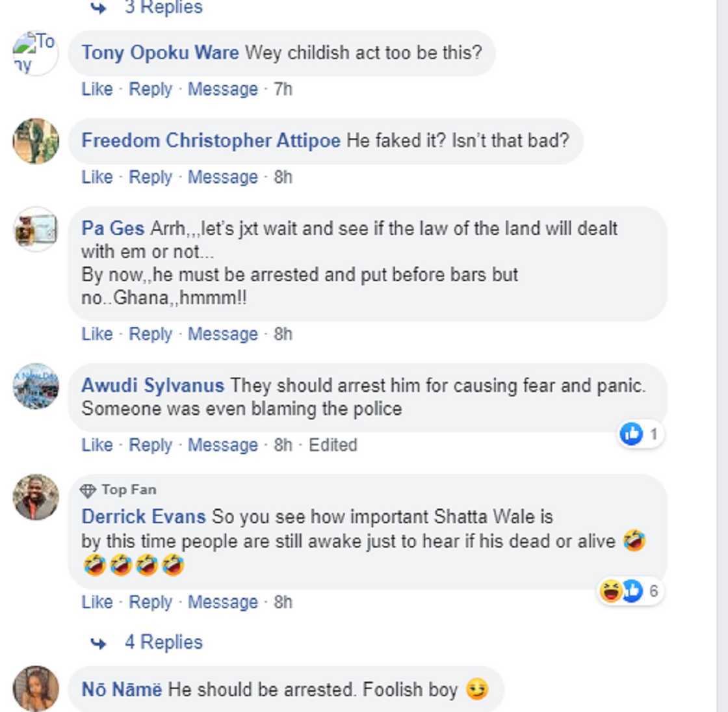728x712 pixels.
Task: Click the Top Fan badge icon
Action: [88, 490]
